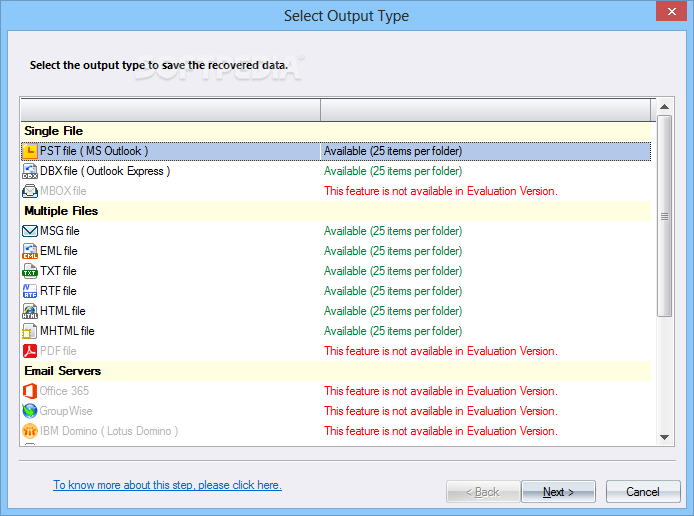
Task: Click the HTML file icon
Action: pos(30,311)
